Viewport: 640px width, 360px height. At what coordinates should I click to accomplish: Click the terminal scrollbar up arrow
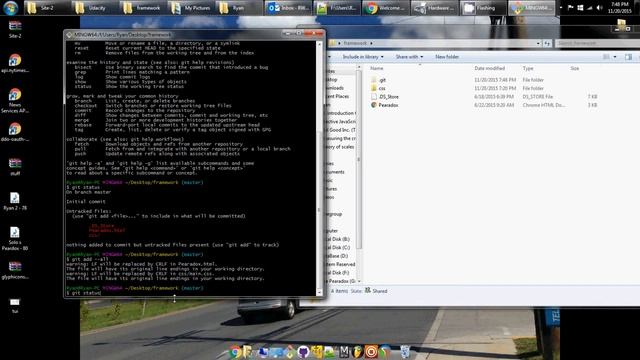coord(320,43)
